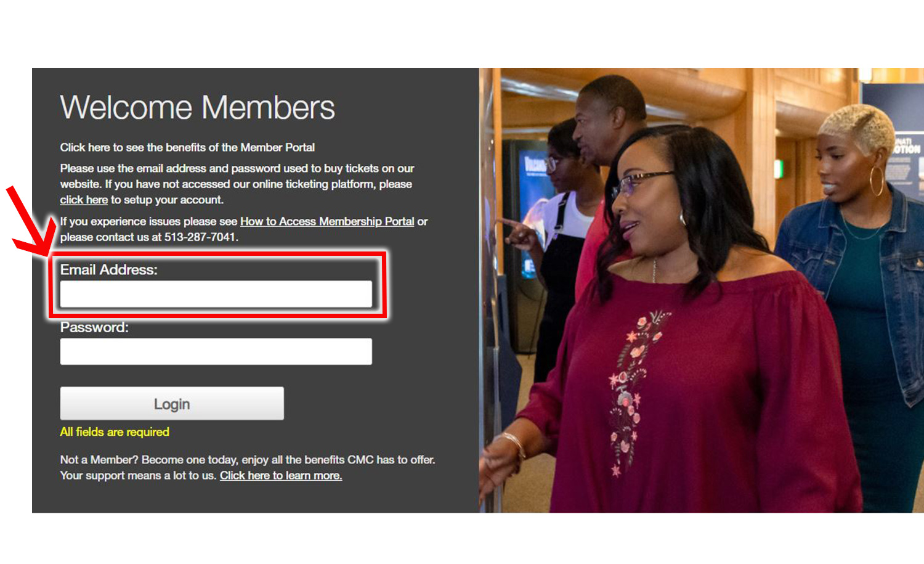The height and width of the screenshot is (564, 924).
Task: Submit the form with the Login button
Action: 172,404
